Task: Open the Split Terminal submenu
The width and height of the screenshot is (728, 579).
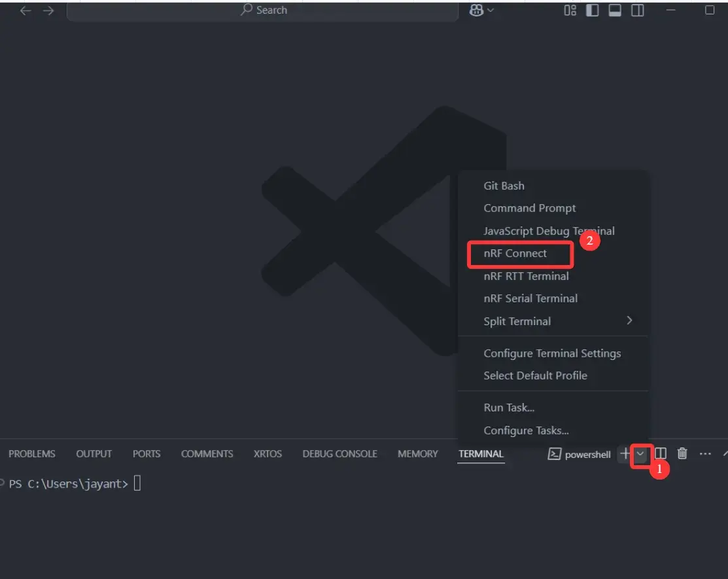Action: pos(553,321)
